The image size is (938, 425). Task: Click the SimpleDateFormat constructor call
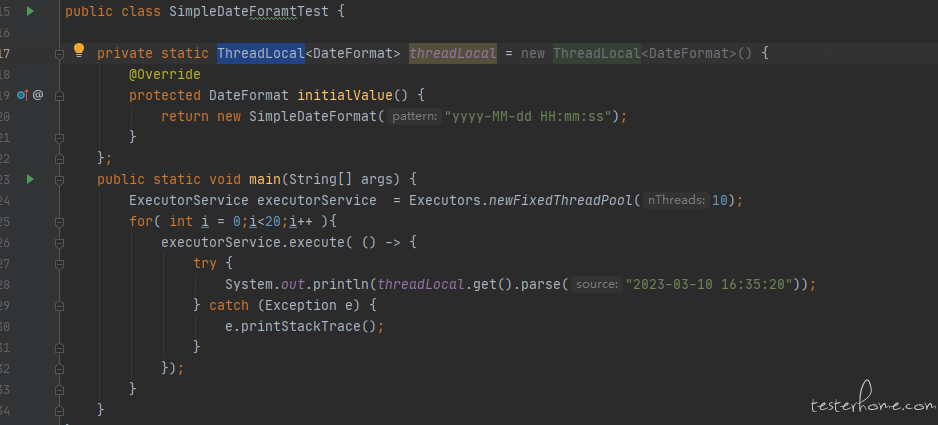[x=313, y=116]
